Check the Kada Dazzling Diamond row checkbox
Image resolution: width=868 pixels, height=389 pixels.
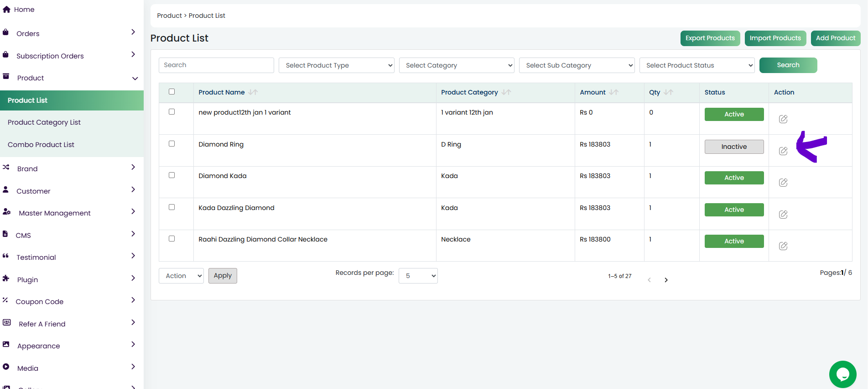tap(172, 207)
